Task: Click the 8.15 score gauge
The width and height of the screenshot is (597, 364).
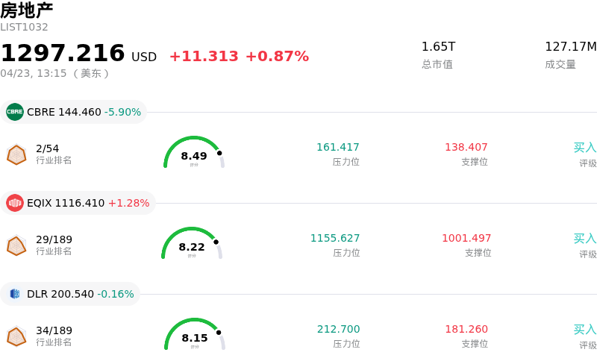Action: (x=195, y=335)
